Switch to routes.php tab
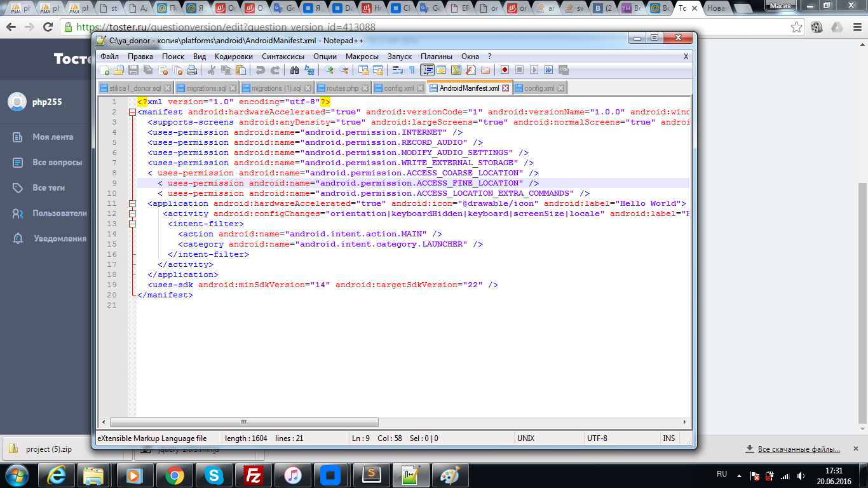 [342, 88]
